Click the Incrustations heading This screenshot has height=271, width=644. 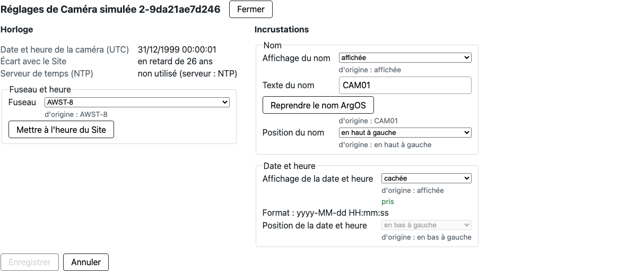(x=282, y=30)
